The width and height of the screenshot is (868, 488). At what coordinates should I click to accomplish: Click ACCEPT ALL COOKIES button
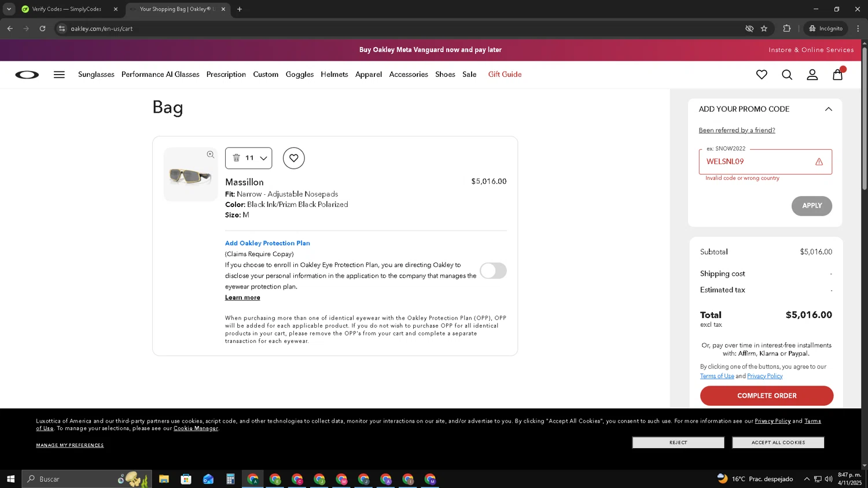coord(778,442)
